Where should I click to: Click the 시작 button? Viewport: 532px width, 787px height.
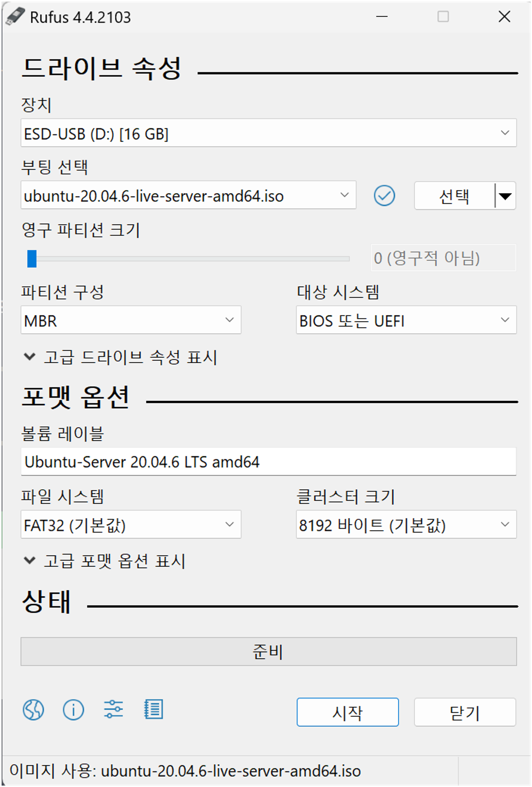[x=348, y=712]
